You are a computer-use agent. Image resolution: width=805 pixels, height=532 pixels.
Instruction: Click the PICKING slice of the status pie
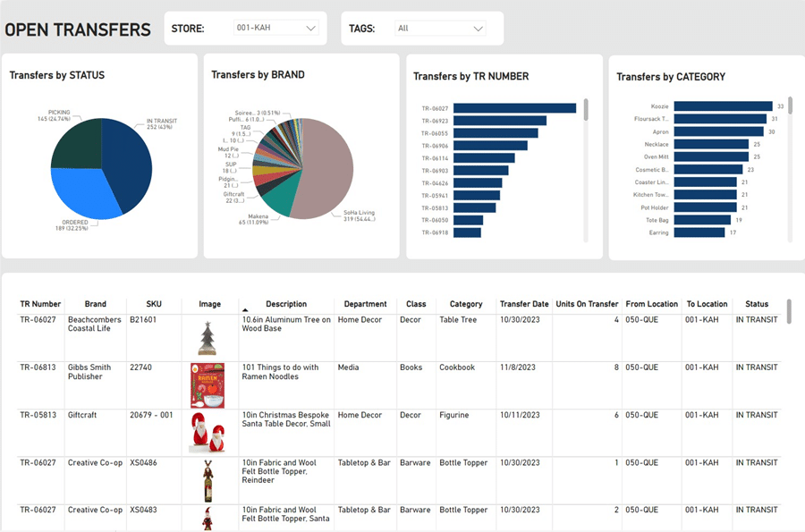[x=78, y=145]
